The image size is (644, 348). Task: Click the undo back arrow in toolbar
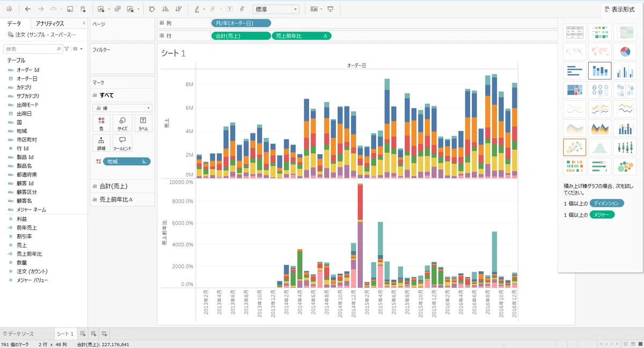(28, 9)
